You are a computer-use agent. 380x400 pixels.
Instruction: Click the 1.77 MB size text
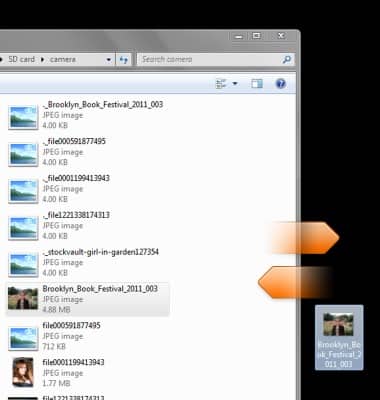(56, 383)
